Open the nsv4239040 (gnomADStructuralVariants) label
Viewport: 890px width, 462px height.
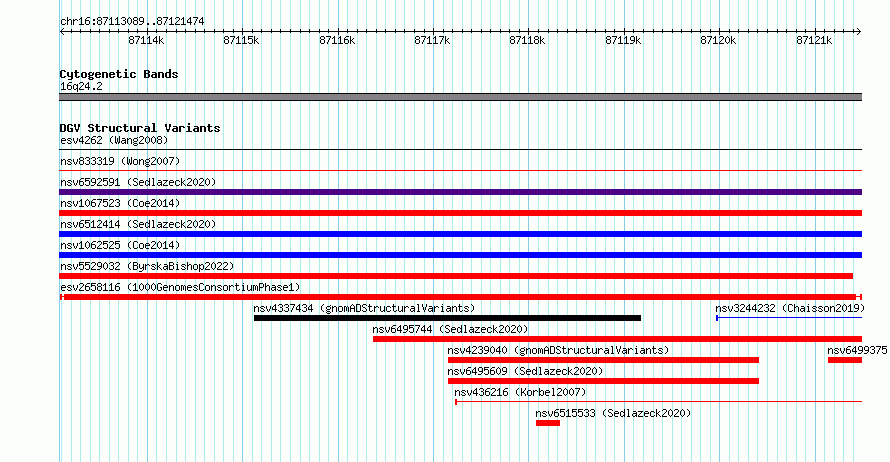(558, 350)
